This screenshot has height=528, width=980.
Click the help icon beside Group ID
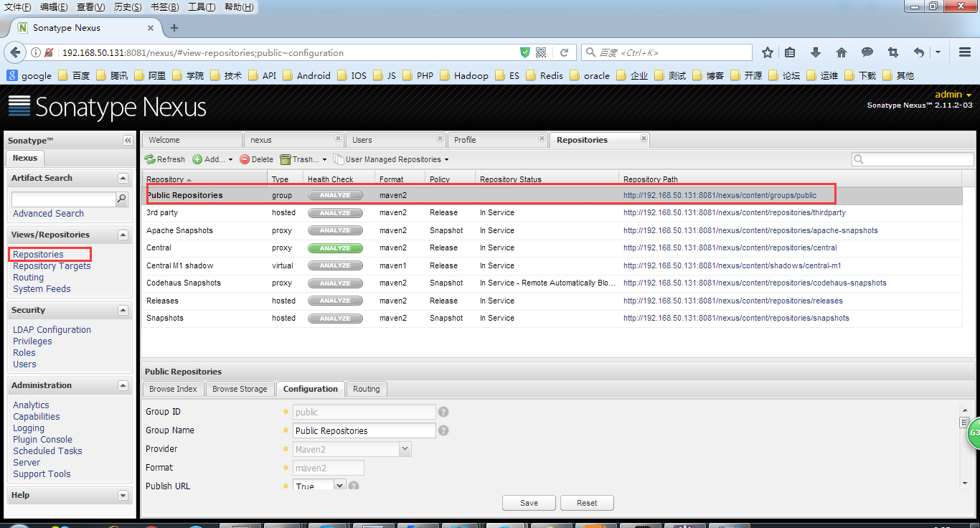coord(443,412)
